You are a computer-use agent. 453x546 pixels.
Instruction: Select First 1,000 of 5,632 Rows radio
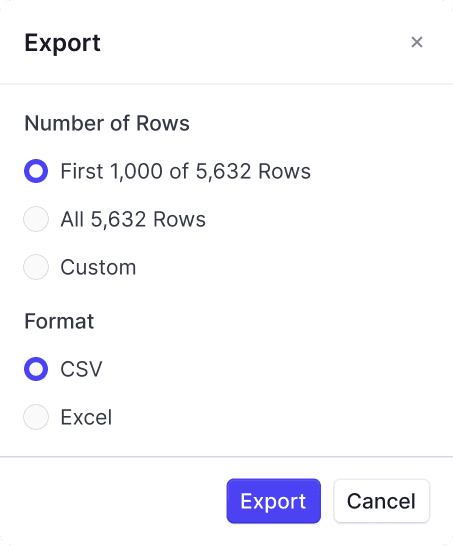pos(36,171)
